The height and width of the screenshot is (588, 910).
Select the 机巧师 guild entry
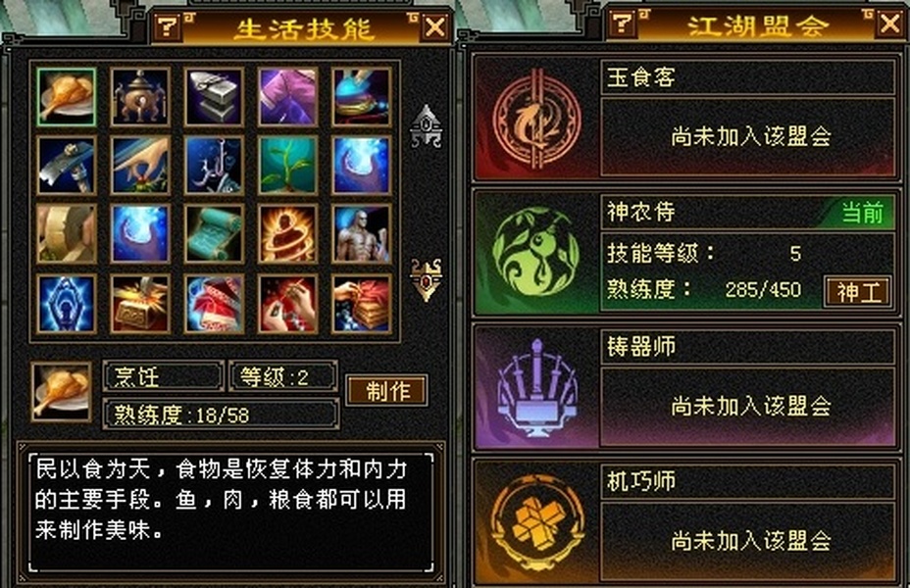(x=685, y=521)
